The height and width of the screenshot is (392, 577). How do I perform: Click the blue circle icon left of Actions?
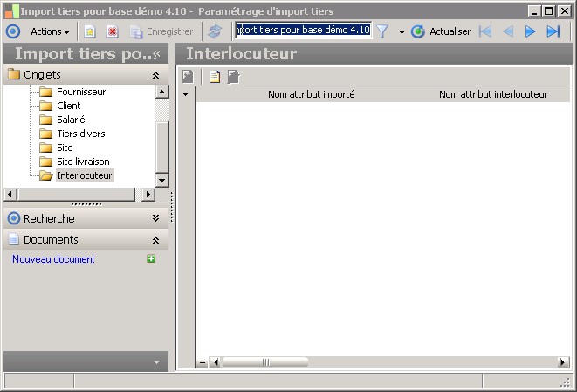tap(13, 31)
